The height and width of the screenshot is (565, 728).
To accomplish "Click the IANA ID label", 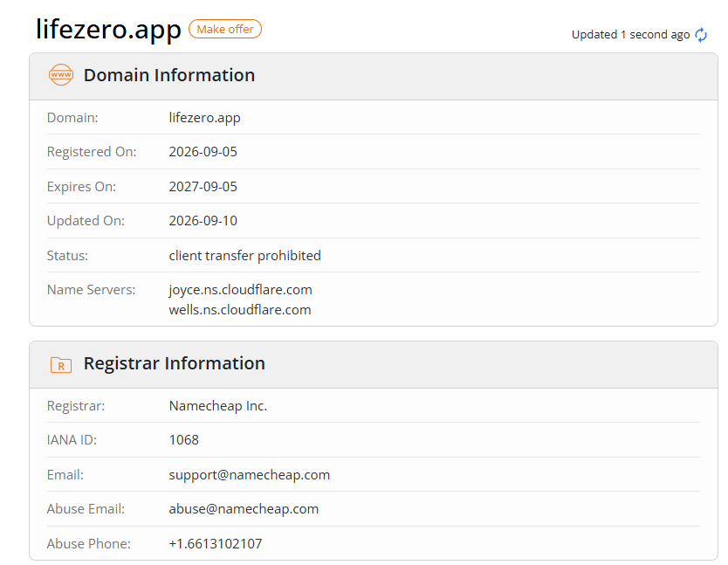I will pos(72,440).
